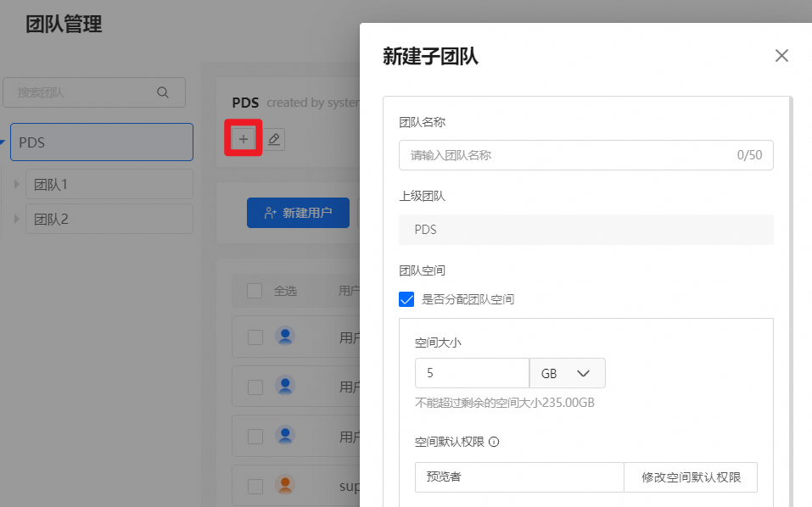Click the 搜索团队 search field
812x507 pixels.
pyautogui.click(x=94, y=92)
